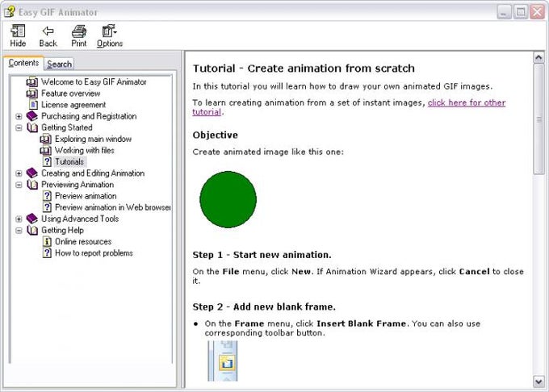
Task: Expand Creating and Editing Animation node
Action: 19,173
